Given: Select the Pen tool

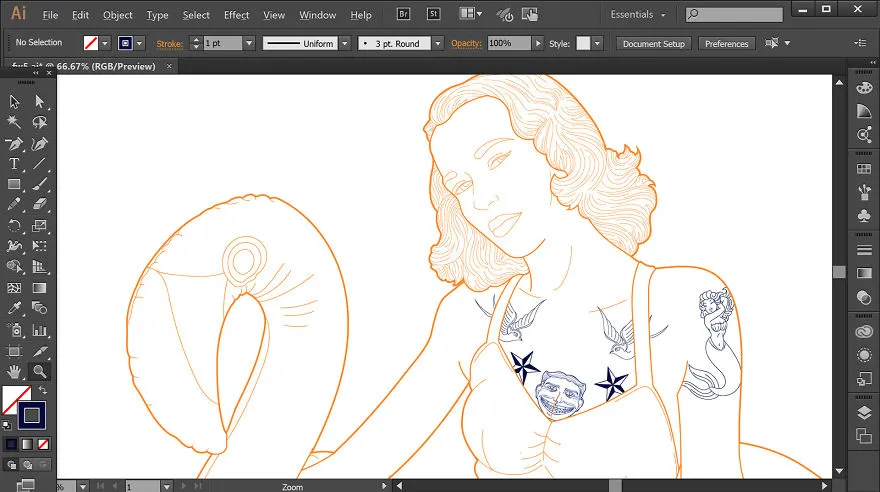Looking at the screenshot, I should (x=14, y=144).
